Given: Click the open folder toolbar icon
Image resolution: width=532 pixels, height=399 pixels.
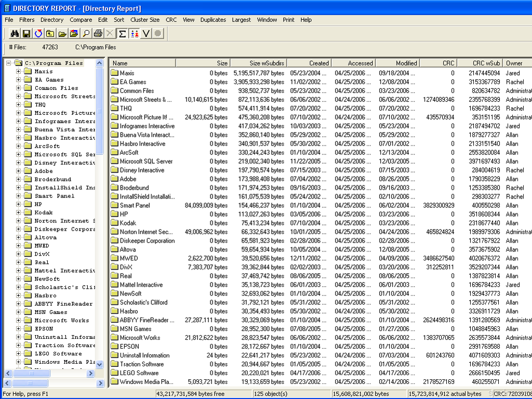Looking at the screenshot, I should click(x=62, y=34).
